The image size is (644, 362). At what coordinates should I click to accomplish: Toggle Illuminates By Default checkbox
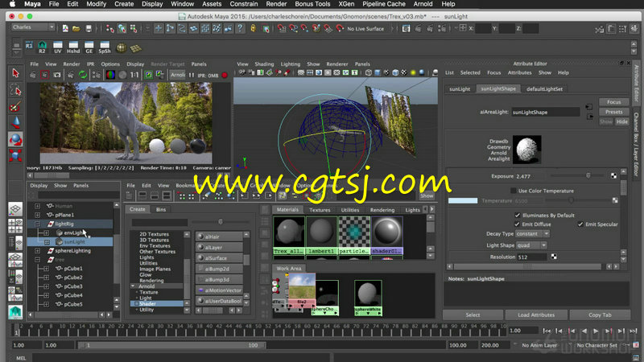click(x=518, y=215)
